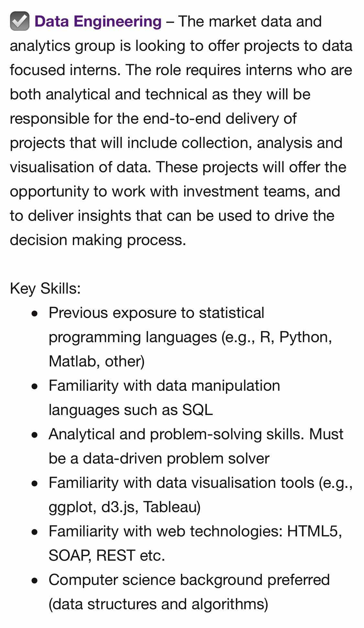This screenshot has width=364, height=628.
Task: Click the purple Data Engineering heading
Action: click(98, 21)
